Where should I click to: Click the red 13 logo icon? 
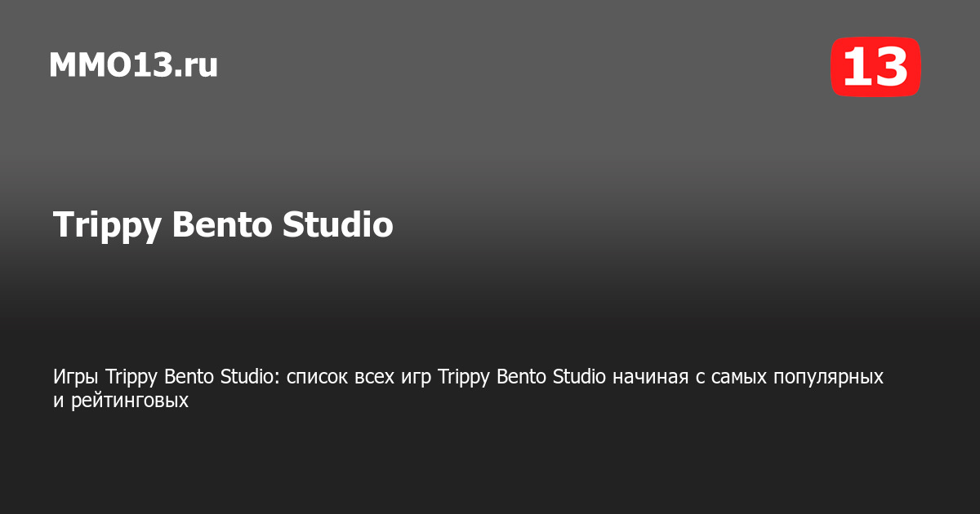coord(875,66)
